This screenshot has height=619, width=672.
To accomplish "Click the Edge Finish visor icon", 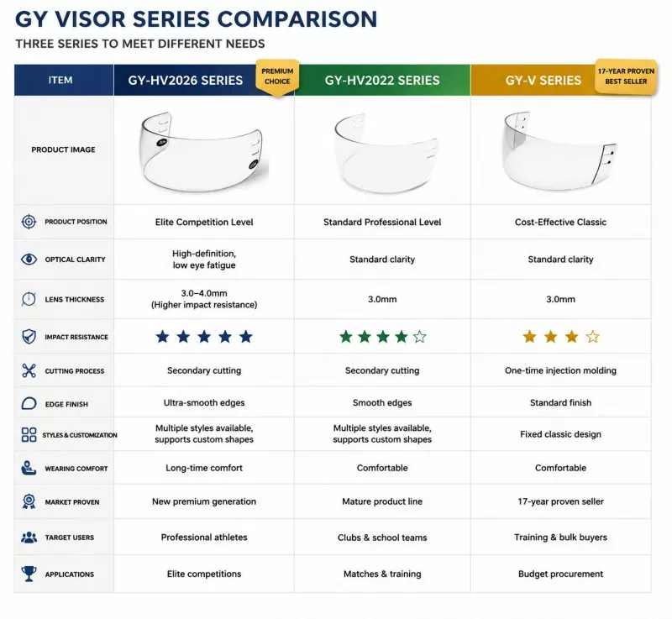I will [29, 403].
